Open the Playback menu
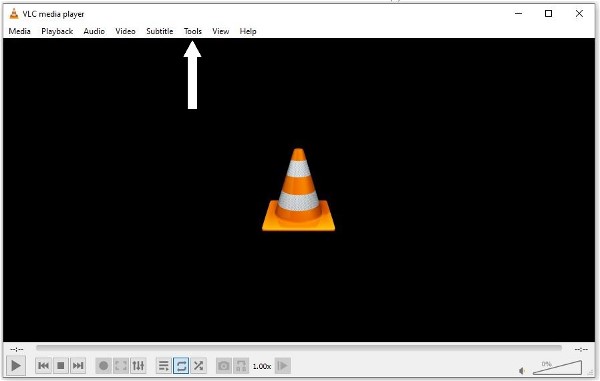Viewport: 600px width, 381px height. pyautogui.click(x=57, y=31)
